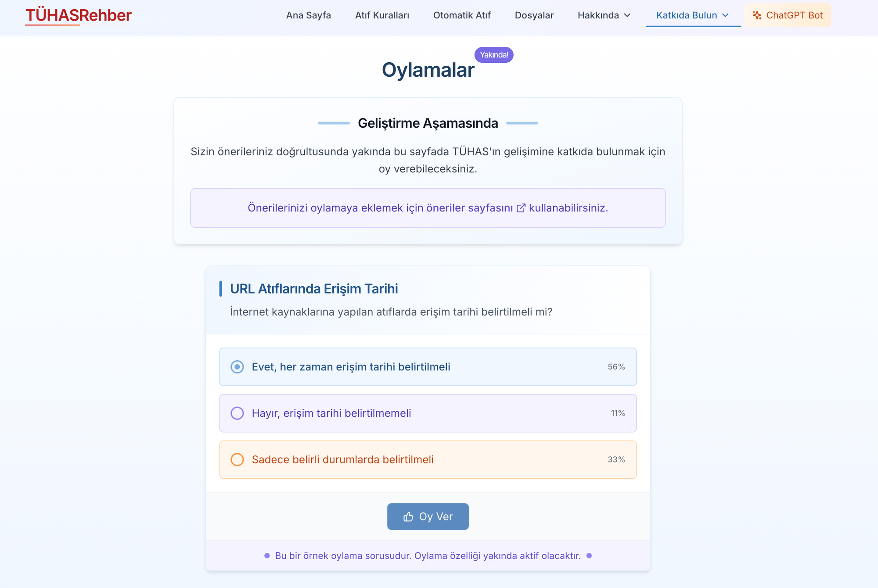Choose "Sadece belirli durumlarda belirtilmeli" radio
Viewport: 878px width, 588px height.
pos(237,459)
